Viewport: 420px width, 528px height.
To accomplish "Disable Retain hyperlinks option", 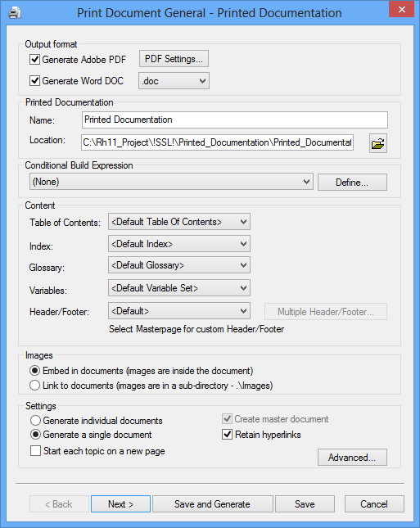I will point(228,435).
